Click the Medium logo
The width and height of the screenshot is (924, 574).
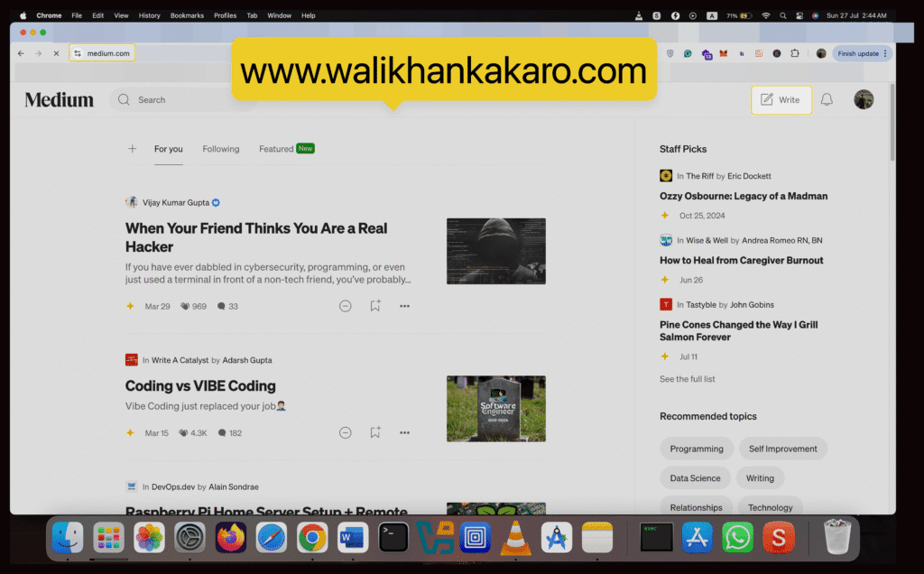coord(59,99)
